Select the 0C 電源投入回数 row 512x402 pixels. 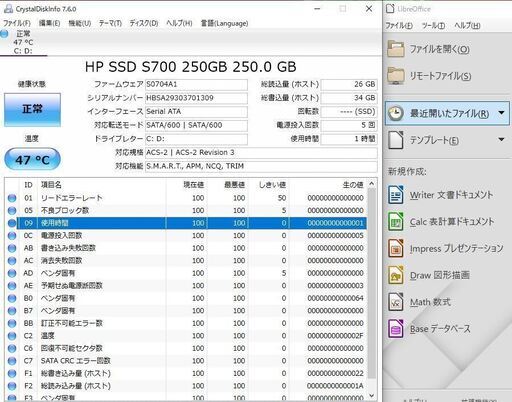187,235
